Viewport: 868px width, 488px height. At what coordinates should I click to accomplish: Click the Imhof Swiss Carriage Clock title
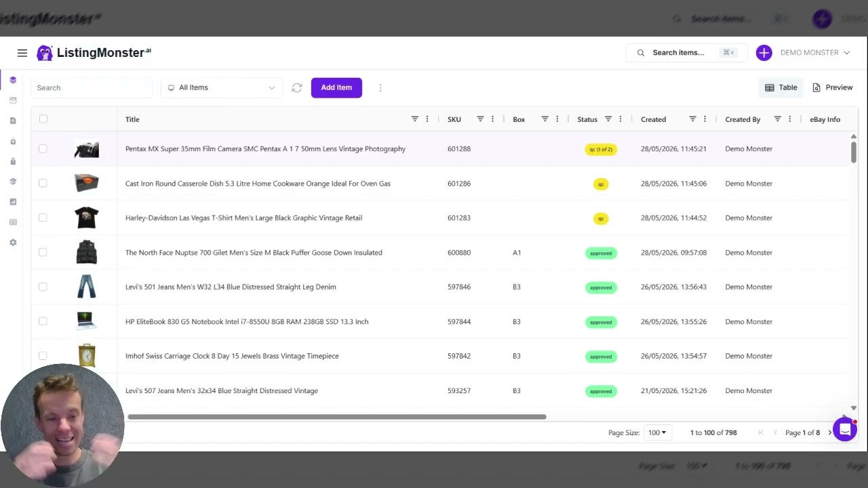click(232, 357)
